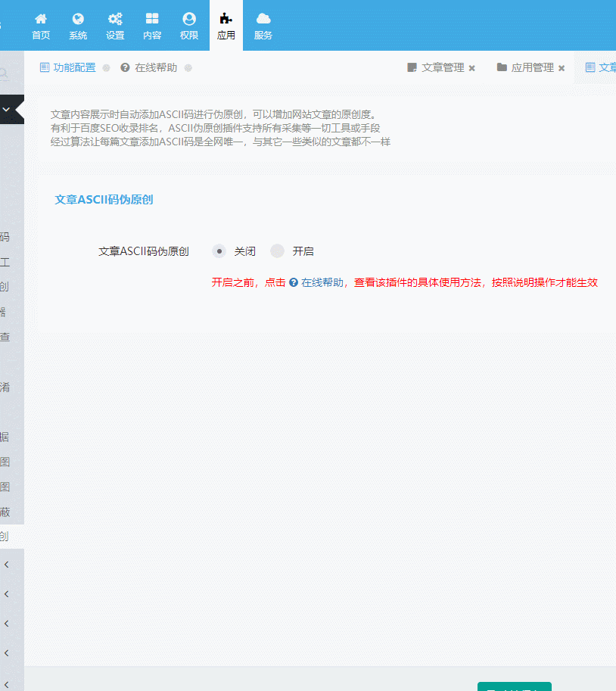The image size is (616, 691).
Task: Open the 在线帮助 tab beside 功能配置
Action: (149, 67)
